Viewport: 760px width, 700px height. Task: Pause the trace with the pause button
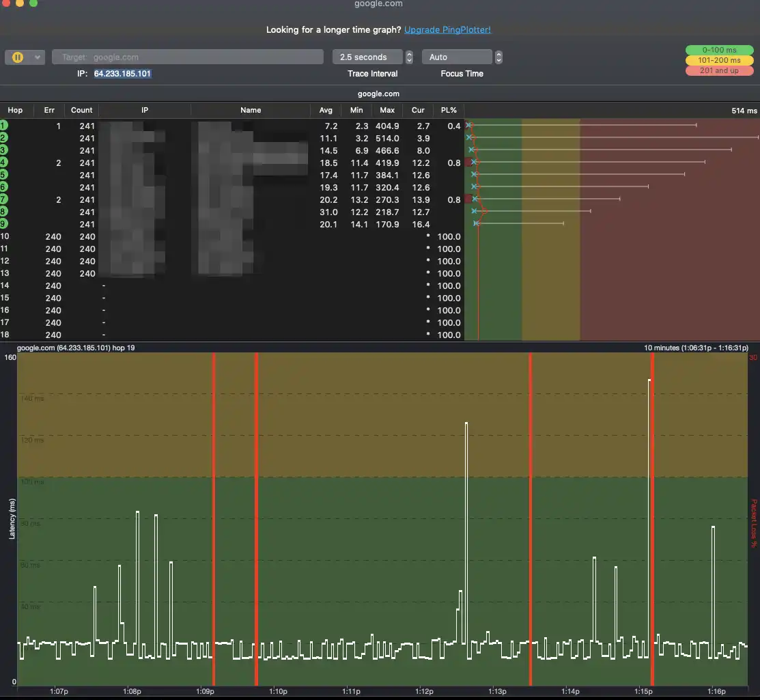(x=18, y=57)
